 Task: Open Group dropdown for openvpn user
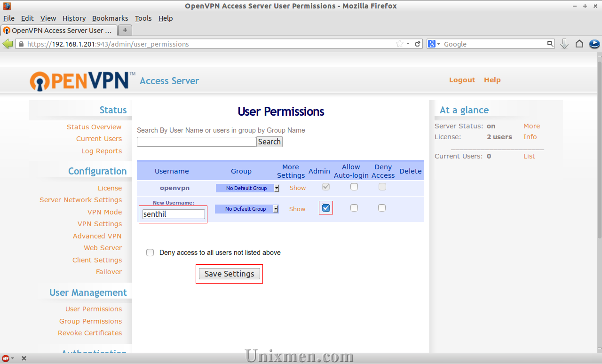pos(247,188)
